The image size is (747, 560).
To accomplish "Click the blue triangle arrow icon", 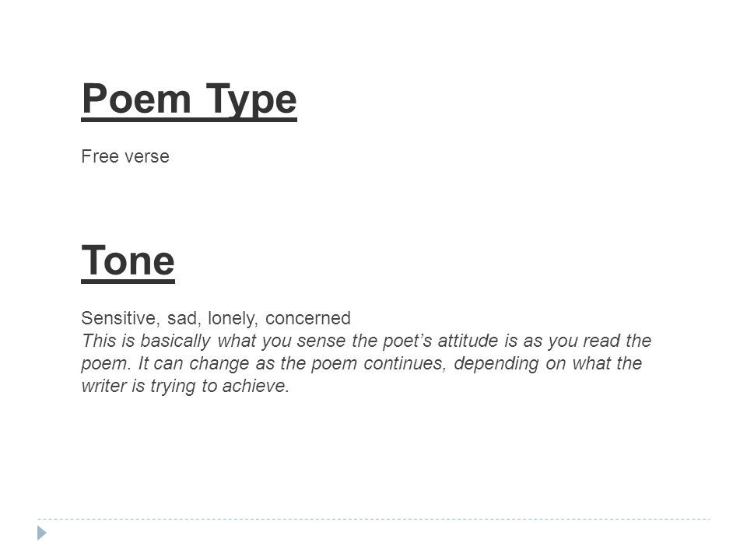I will (x=42, y=533).
